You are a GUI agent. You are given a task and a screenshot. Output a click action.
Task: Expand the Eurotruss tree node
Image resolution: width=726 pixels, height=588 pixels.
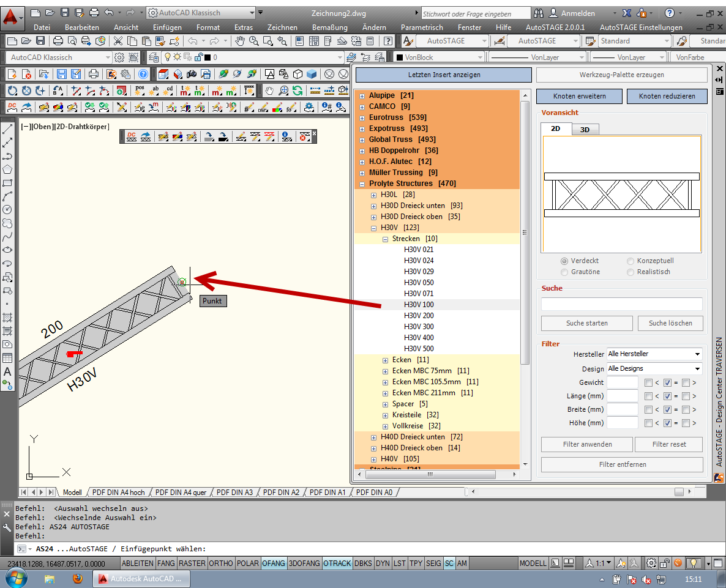(x=362, y=117)
